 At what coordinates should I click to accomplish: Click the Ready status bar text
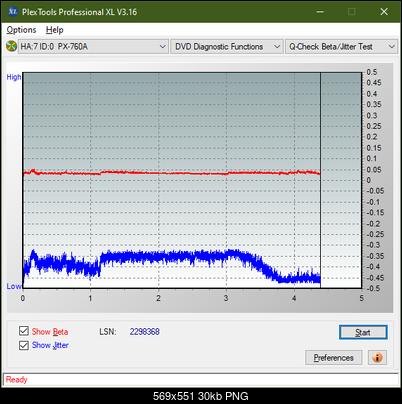[x=17, y=380]
